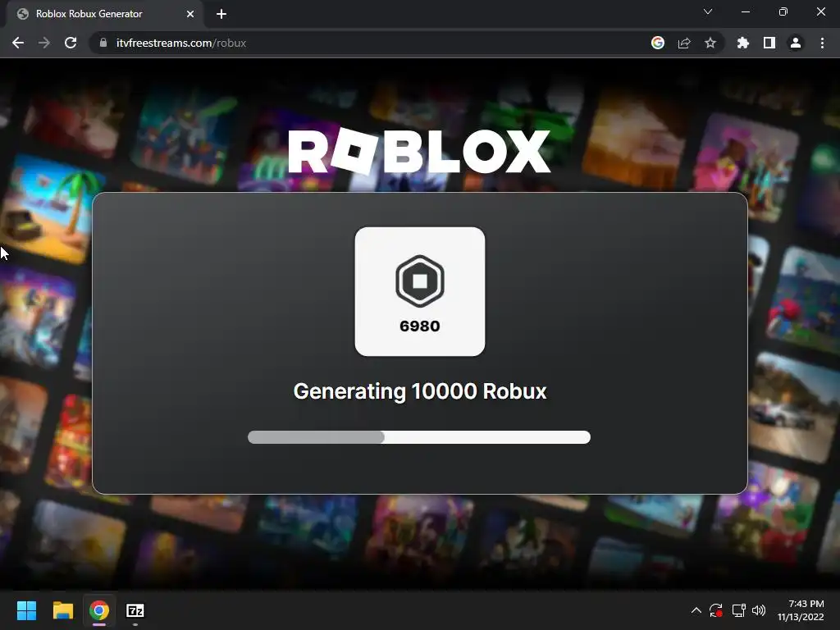Go back to the previous page
The width and height of the screenshot is (840, 630).
(18, 43)
